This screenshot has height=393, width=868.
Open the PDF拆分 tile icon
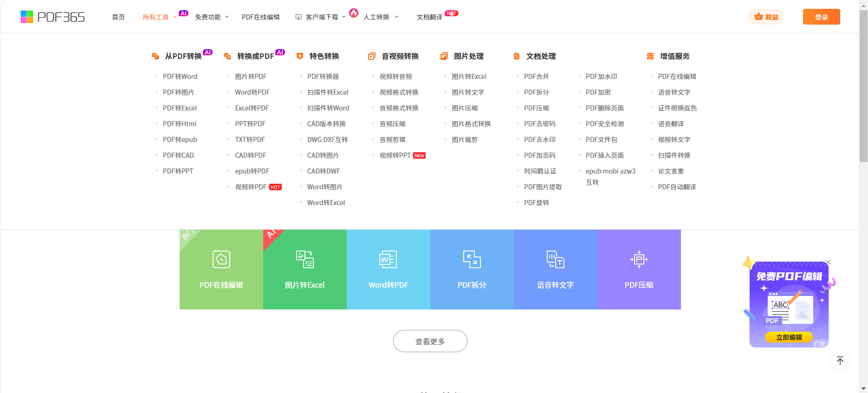[472, 259]
